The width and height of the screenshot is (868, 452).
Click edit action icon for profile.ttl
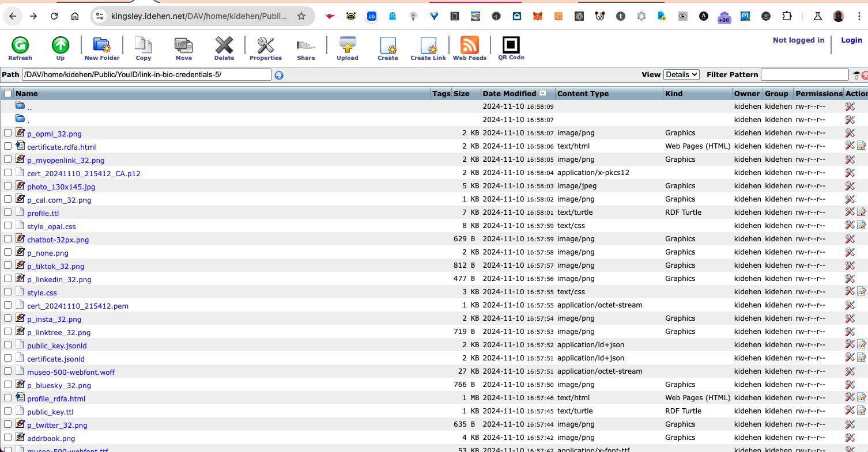pos(862,212)
